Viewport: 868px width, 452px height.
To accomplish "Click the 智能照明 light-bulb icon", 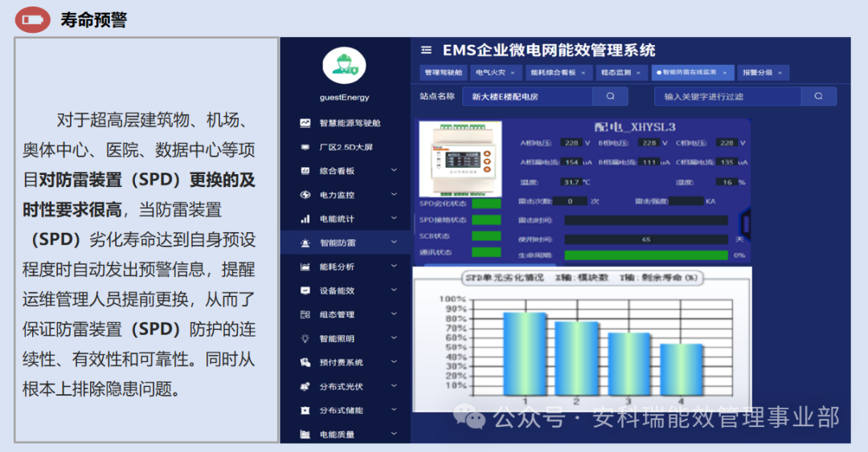I will [x=305, y=339].
